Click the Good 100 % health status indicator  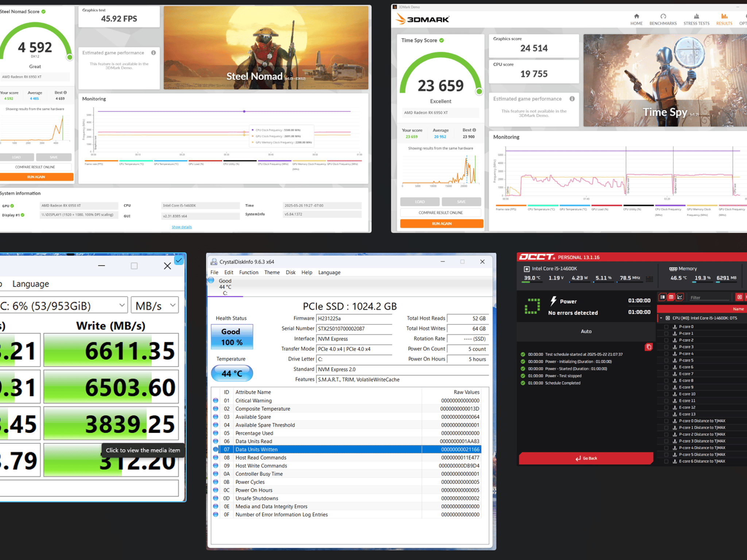pos(232,337)
